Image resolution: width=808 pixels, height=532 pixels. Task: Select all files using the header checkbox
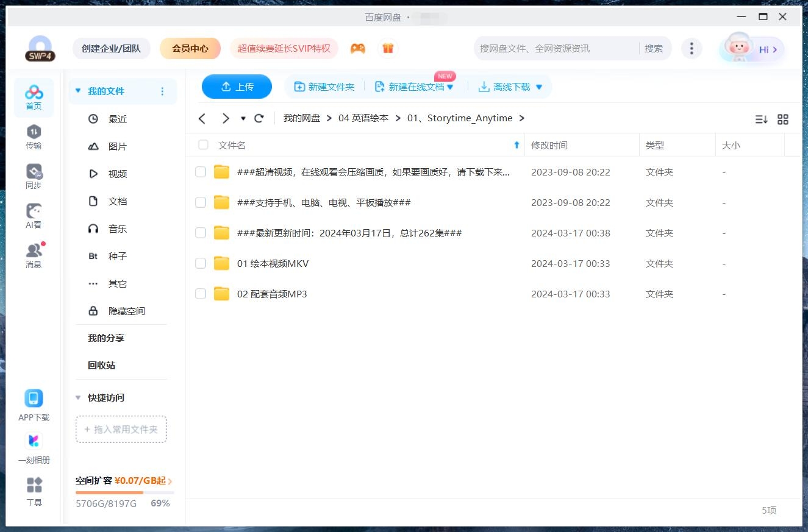coord(202,145)
